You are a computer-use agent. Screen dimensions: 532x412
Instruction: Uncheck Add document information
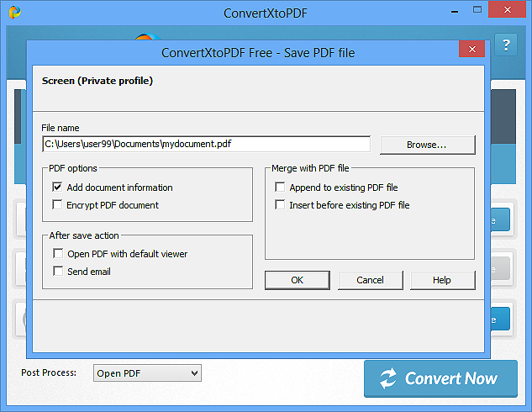point(57,187)
